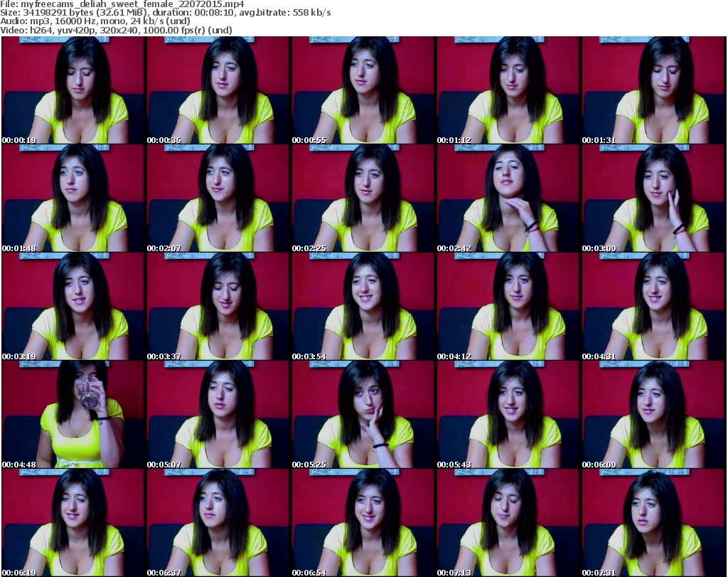Screen dimensions: 728x577
Task: Select the thumbnail stamped 00:01:31
Action: coord(653,90)
